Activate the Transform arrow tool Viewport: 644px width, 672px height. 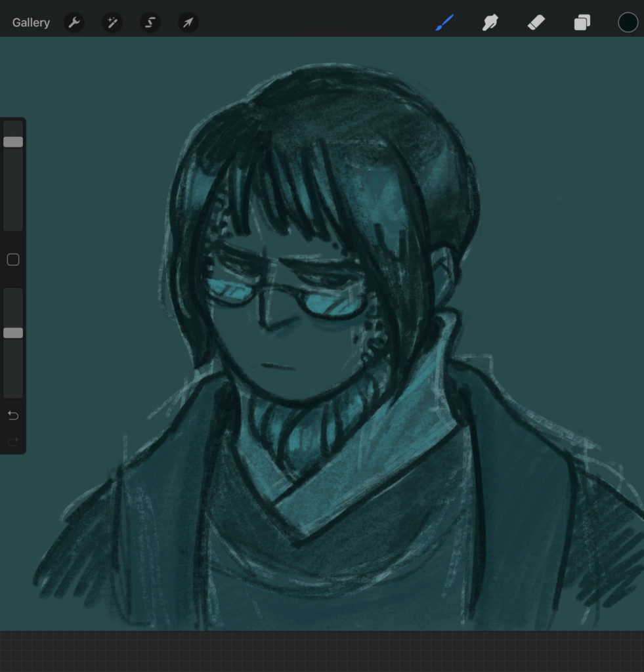tap(188, 23)
